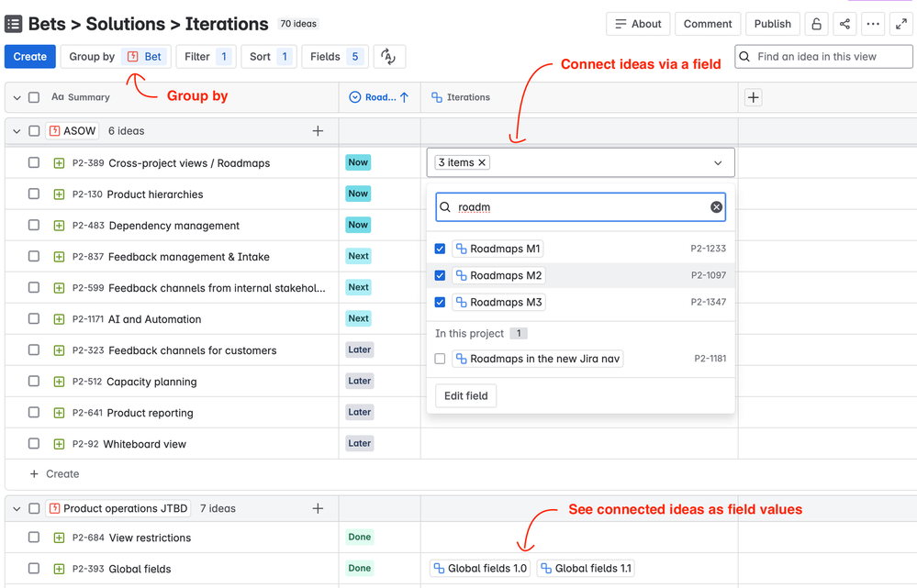The height and width of the screenshot is (588, 917).
Task: Click the list view icon beside Bets title
Action: (x=14, y=24)
